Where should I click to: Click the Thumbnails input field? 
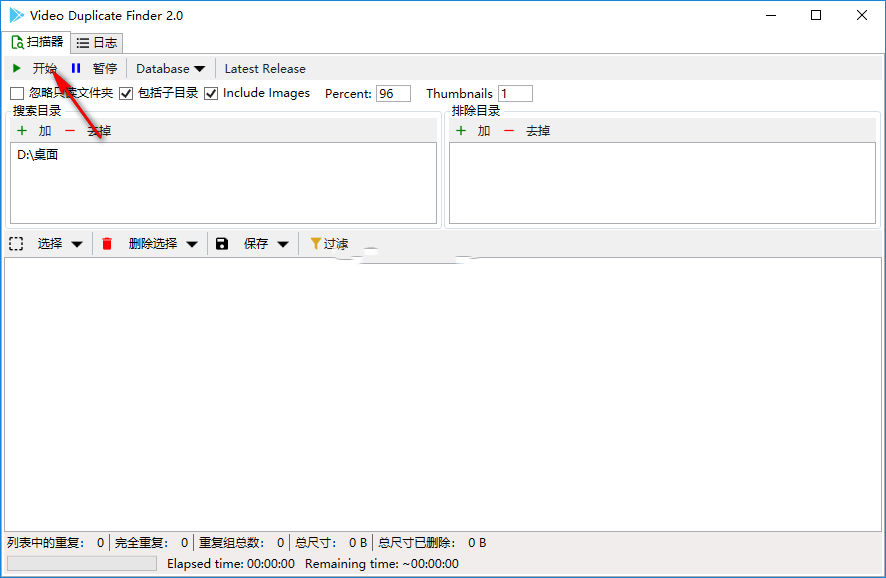click(x=515, y=93)
